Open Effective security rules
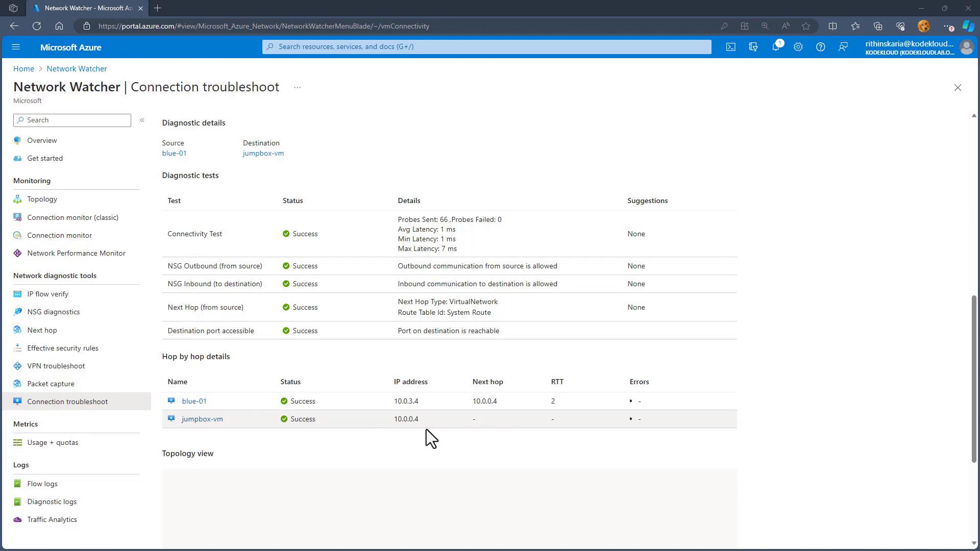980x551 pixels. click(x=62, y=348)
